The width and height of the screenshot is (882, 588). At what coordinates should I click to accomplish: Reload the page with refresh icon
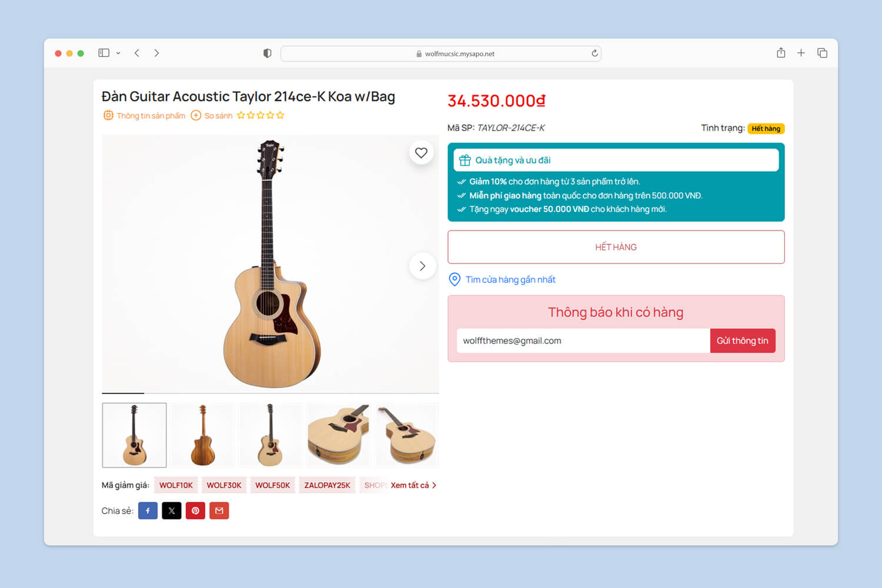pyautogui.click(x=594, y=54)
